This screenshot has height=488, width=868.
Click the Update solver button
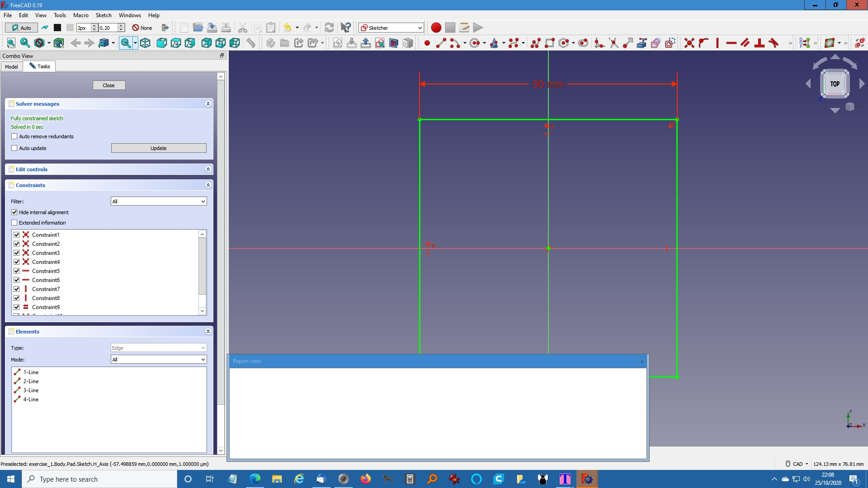[x=159, y=148]
